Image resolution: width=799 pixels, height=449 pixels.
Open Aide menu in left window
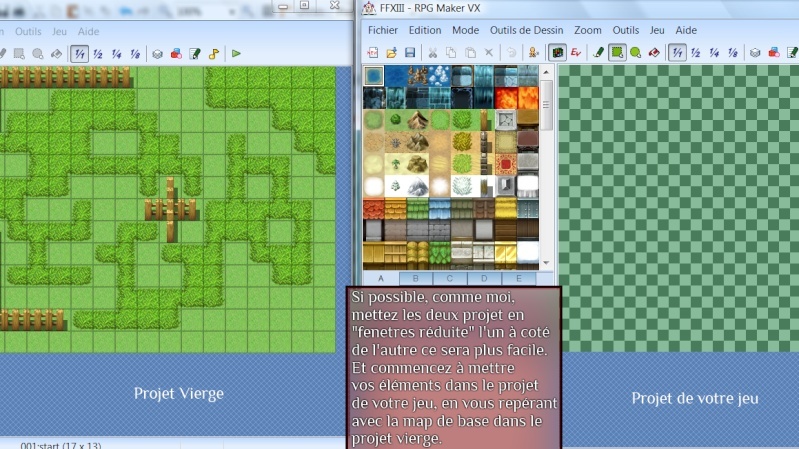(88, 31)
